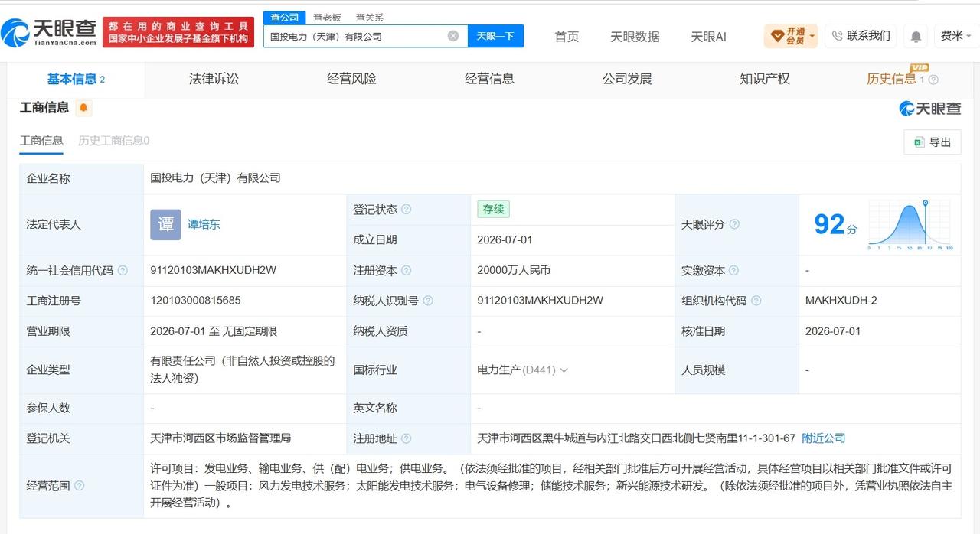Screen dimensions: 980x534
Task: Click help icon next to 天眼评分
Action: [x=734, y=224]
